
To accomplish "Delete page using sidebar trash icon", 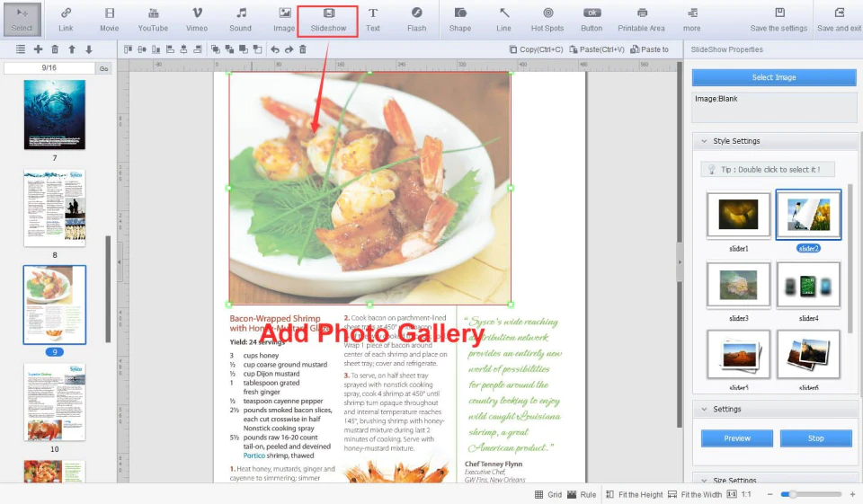I will click(55, 49).
